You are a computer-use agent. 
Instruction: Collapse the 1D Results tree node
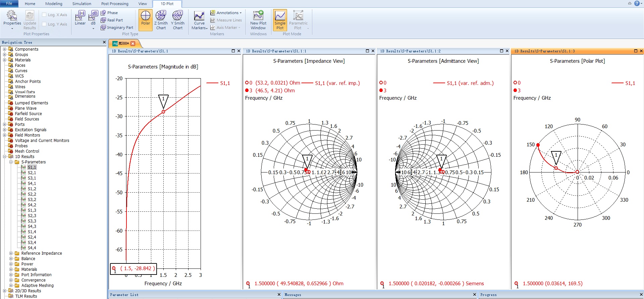pyautogui.click(x=5, y=157)
